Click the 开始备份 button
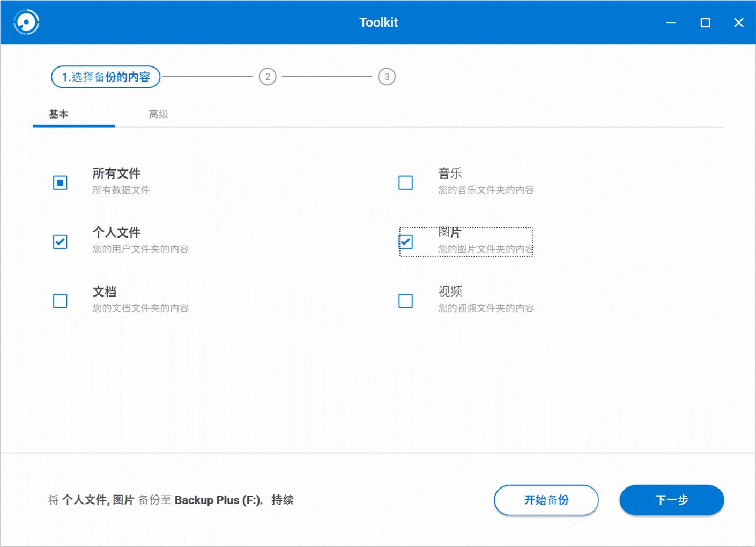The height and width of the screenshot is (547, 756). click(546, 500)
